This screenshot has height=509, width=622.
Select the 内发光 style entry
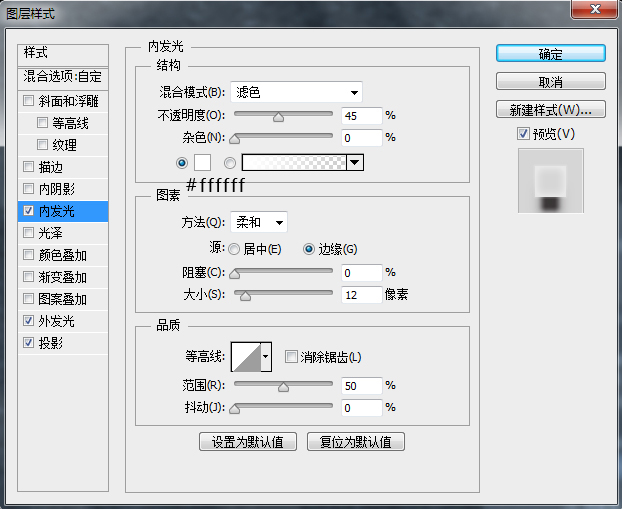(63, 211)
